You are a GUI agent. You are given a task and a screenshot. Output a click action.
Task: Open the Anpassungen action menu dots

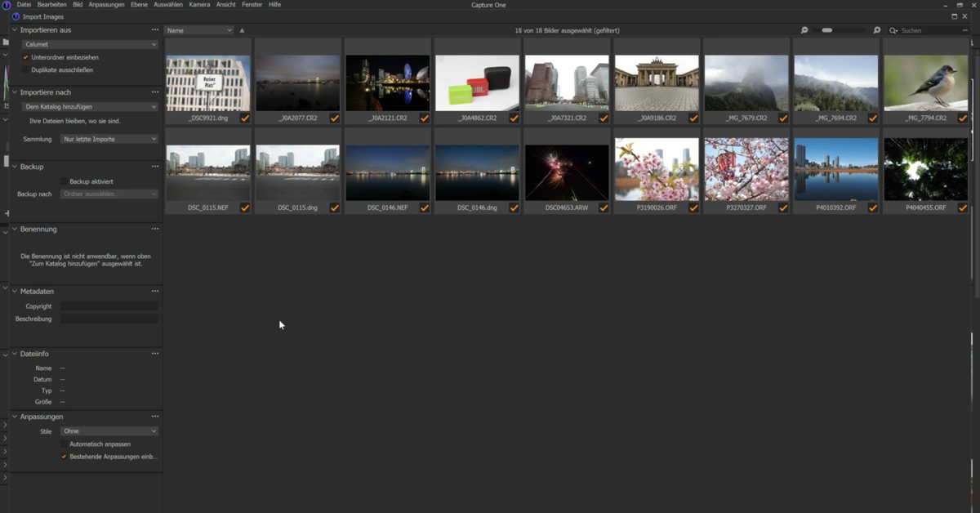[154, 417]
